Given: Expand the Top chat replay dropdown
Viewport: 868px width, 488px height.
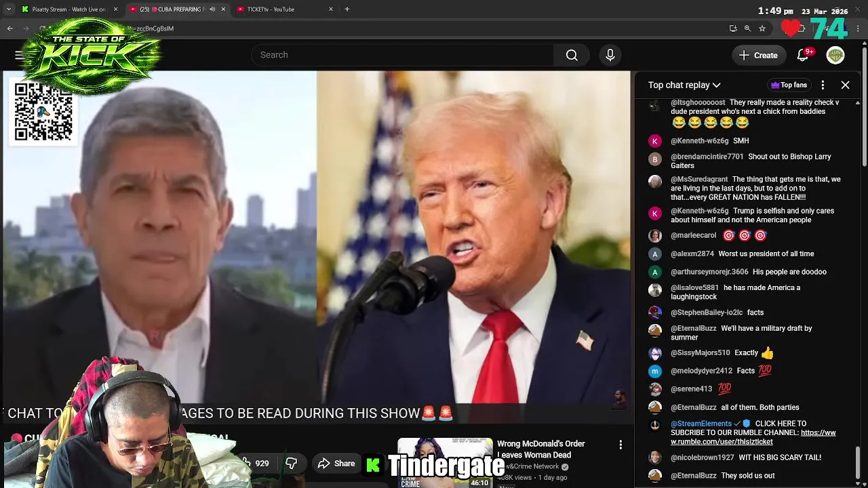Looking at the screenshot, I should [684, 85].
